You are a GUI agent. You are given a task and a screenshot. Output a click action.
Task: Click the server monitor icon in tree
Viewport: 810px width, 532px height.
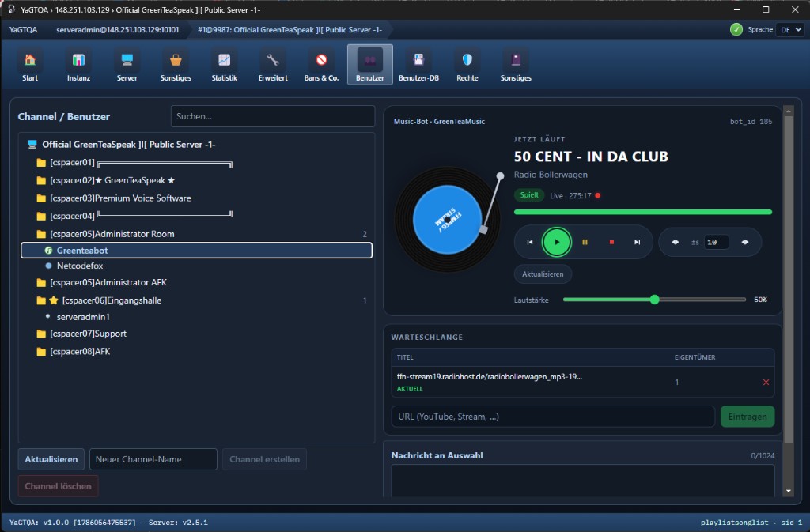pos(32,145)
